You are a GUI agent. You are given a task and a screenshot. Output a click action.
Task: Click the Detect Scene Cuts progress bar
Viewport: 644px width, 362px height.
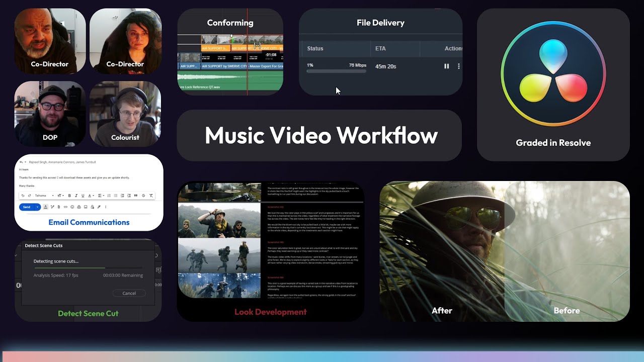tap(88, 268)
